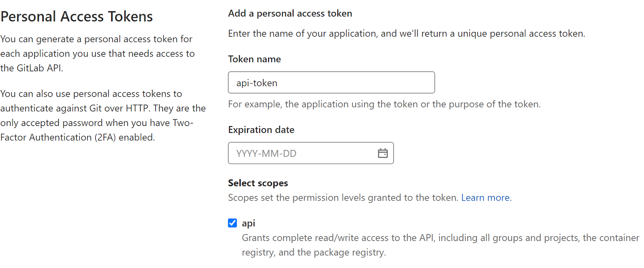Click the 'Enter the name of your application' instruction
Screen dimensions: 644x268
[407, 33]
